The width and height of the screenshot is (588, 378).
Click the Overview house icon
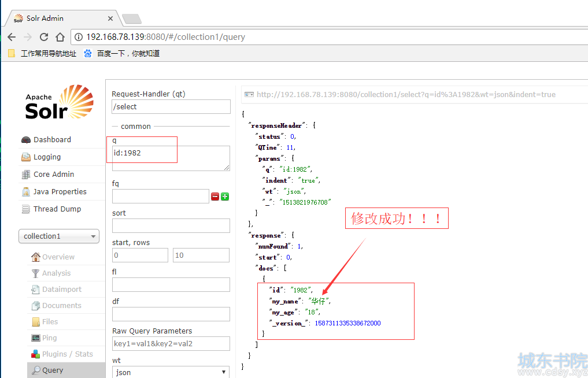[x=36, y=257]
